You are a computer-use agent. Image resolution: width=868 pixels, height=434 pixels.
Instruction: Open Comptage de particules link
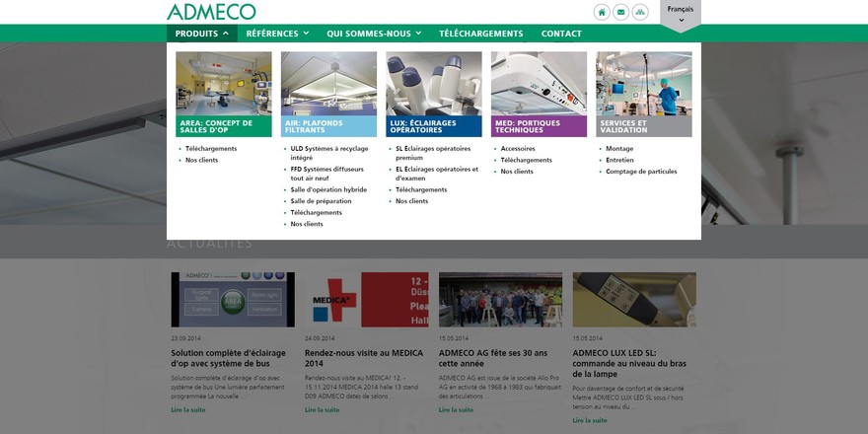click(x=641, y=172)
